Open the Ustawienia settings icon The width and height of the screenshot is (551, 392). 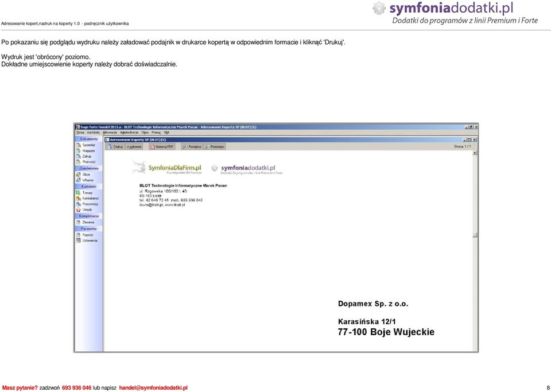[79, 240]
